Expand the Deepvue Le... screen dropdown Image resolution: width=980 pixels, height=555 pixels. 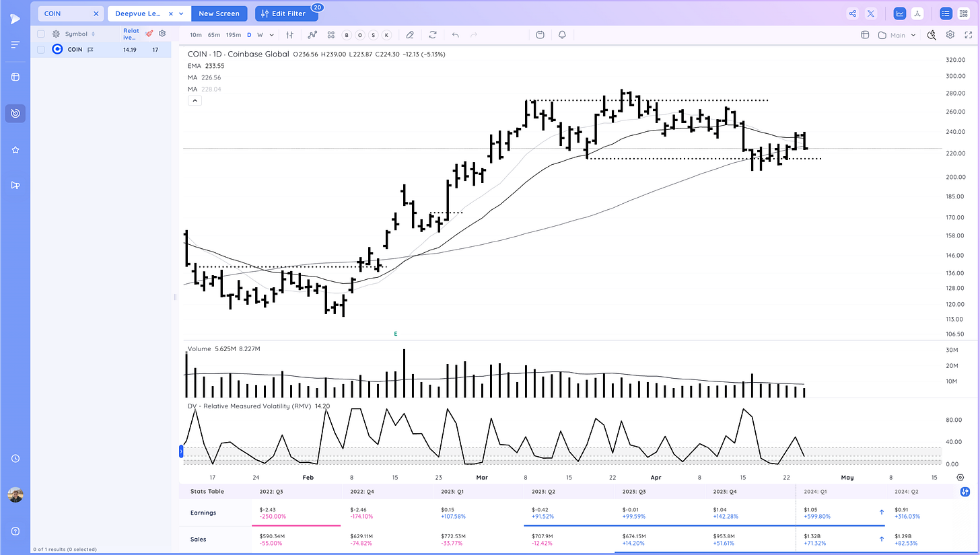[x=182, y=13]
